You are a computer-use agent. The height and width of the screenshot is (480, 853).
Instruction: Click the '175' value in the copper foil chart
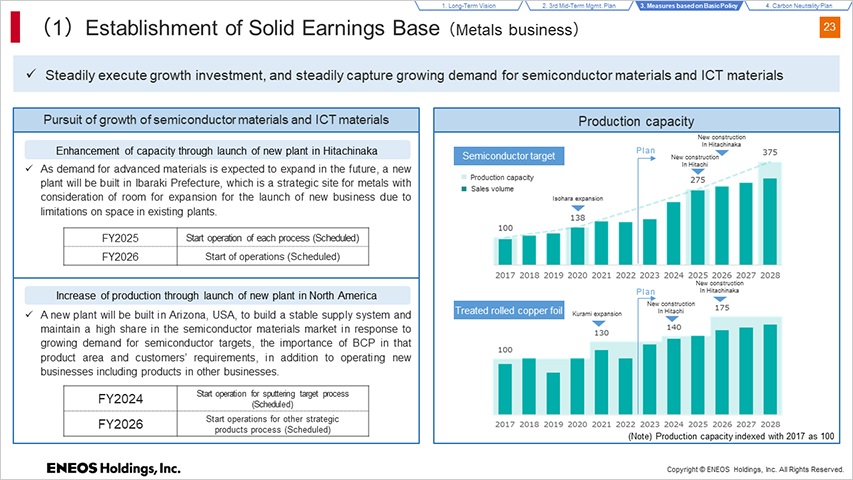[x=722, y=307]
